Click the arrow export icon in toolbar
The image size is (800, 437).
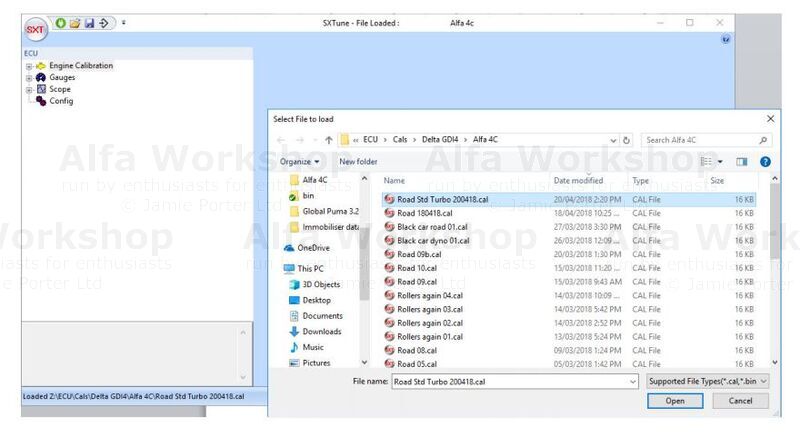tap(104, 22)
